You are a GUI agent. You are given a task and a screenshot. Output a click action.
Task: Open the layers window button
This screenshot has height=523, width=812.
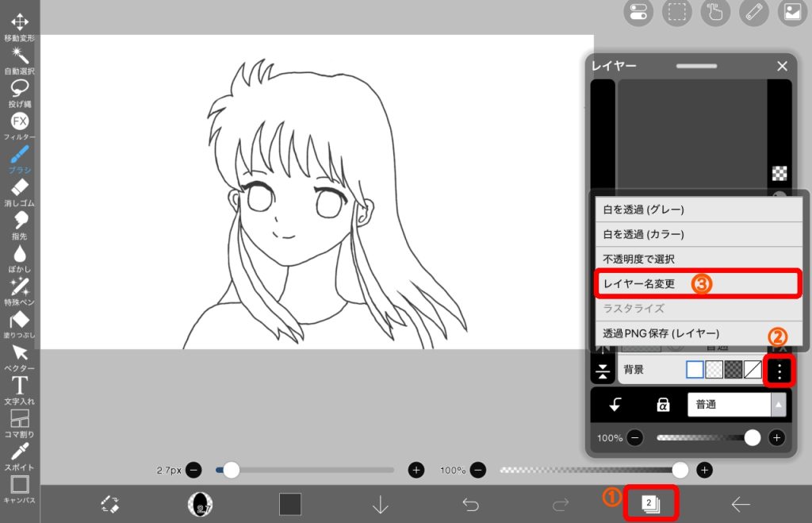tap(650, 503)
